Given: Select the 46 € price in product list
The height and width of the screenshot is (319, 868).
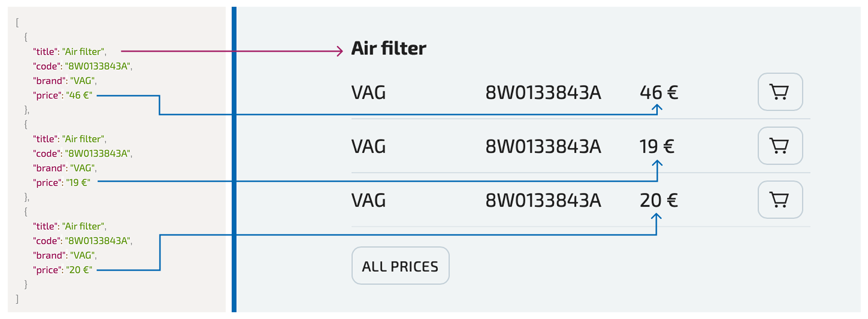Looking at the screenshot, I should (x=659, y=92).
